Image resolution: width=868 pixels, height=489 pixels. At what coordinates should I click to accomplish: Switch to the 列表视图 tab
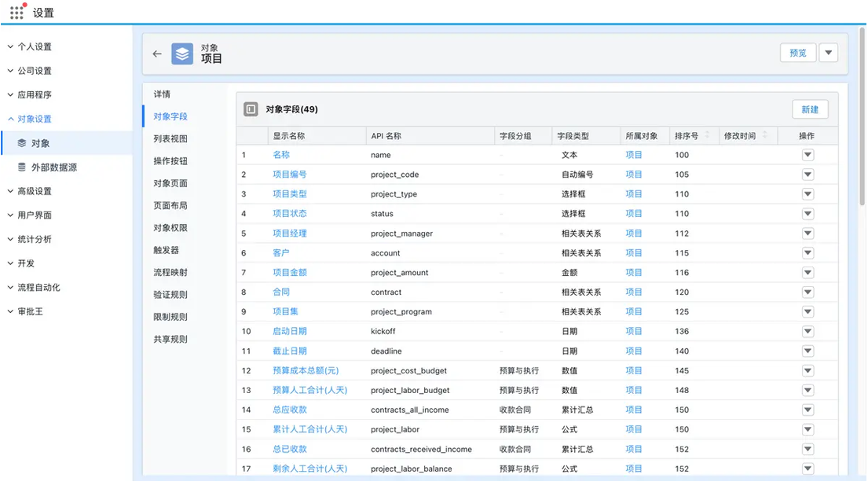pos(170,139)
